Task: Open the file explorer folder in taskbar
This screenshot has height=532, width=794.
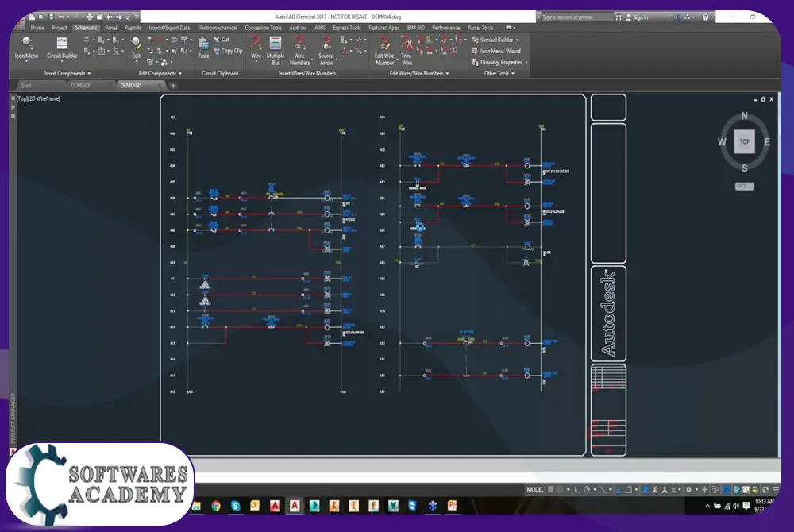Action: 196,506
